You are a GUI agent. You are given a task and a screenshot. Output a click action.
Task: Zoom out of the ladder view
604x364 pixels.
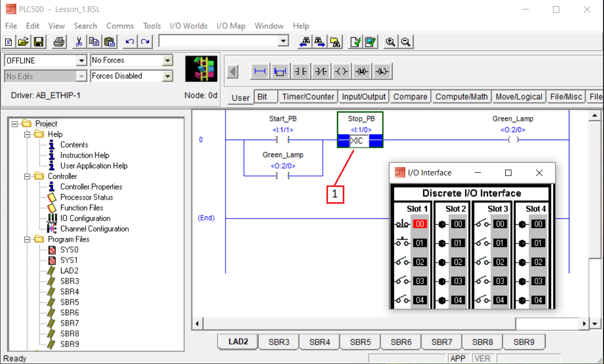click(x=406, y=41)
